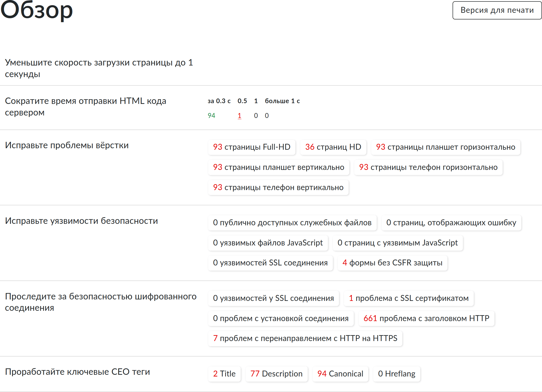The image size is (542, 392).
Task: Click "93 страницы планшет вертикально" badge
Action: point(278,167)
